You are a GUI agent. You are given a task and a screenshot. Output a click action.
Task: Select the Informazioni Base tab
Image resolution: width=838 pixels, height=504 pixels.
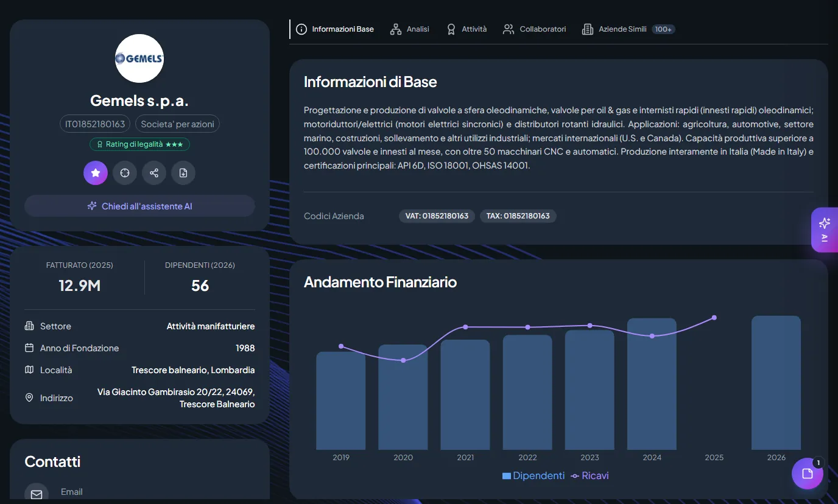[335, 29]
